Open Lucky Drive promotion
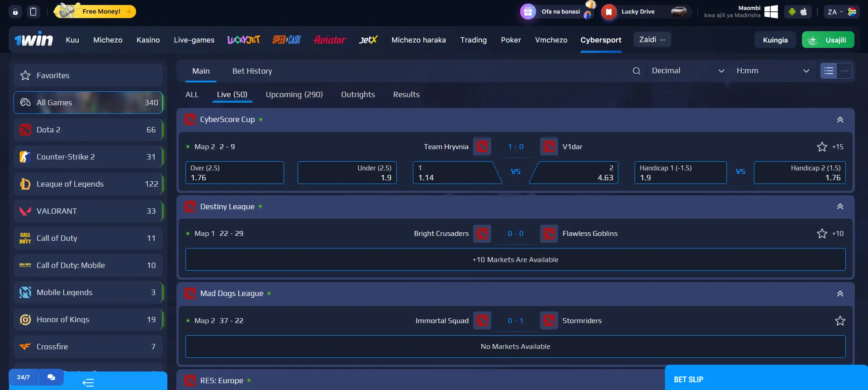 [646, 12]
